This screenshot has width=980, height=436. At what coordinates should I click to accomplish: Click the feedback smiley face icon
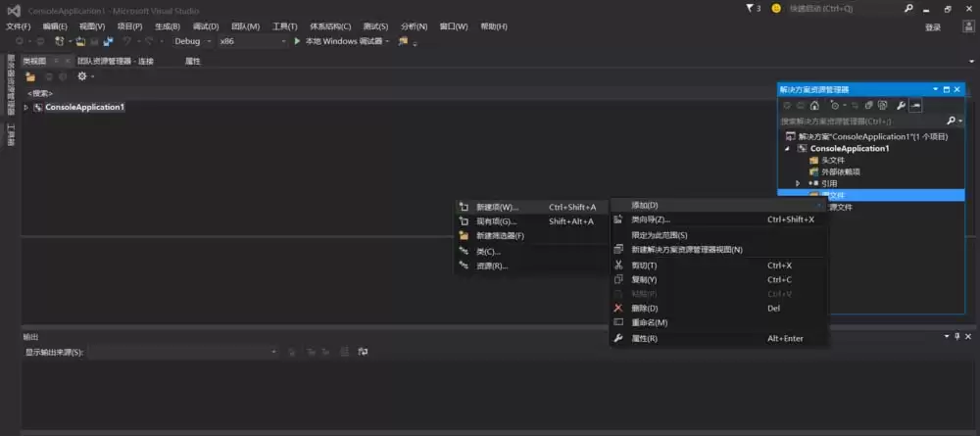coord(776,9)
